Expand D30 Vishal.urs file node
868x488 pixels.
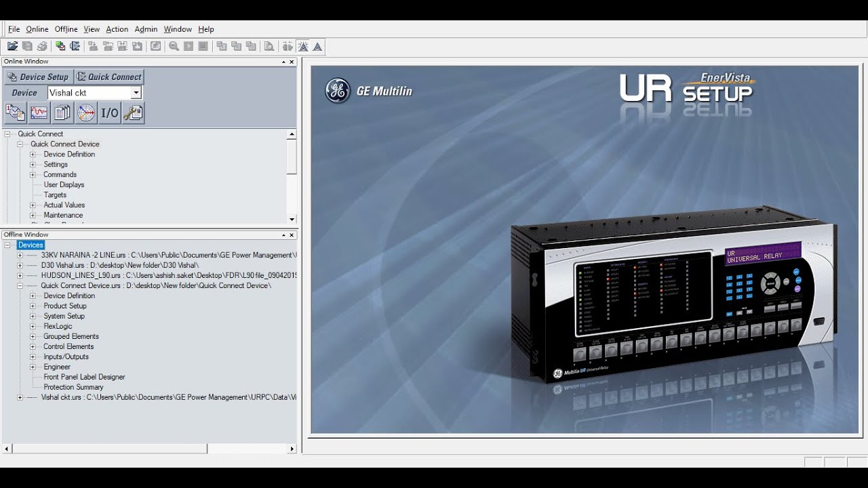20,266
